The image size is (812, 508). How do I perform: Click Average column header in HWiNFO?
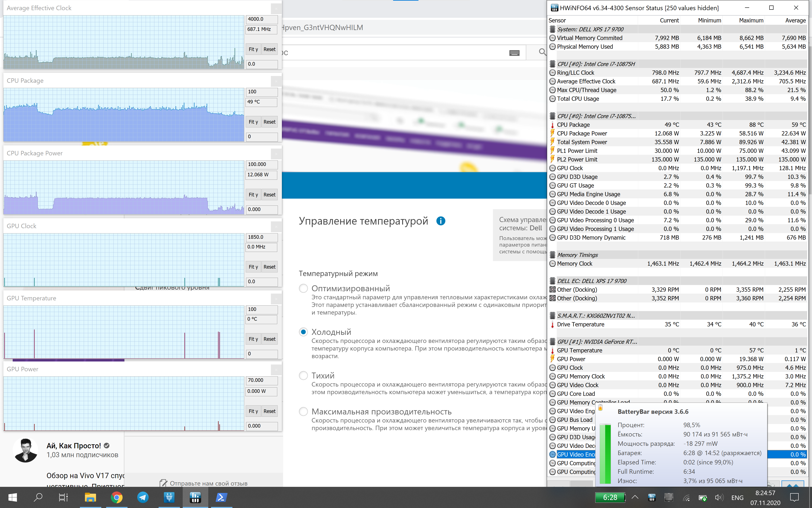tap(795, 21)
